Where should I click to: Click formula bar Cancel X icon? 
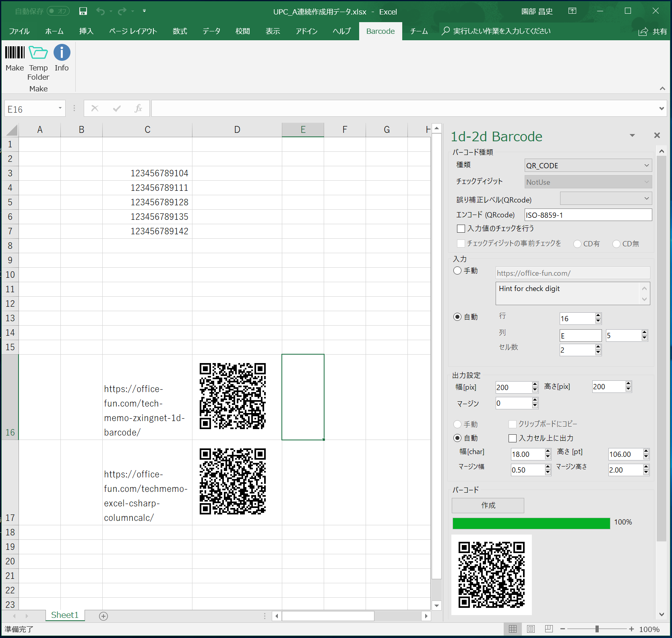pos(95,108)
